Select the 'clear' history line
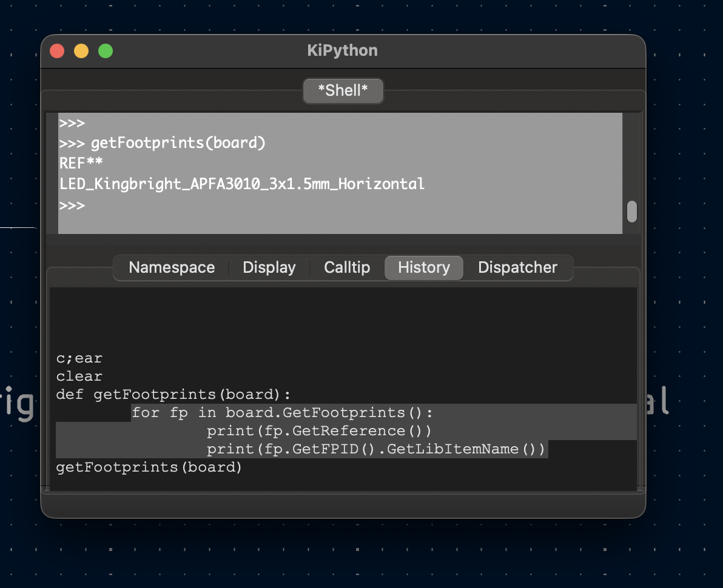Viewport: 723px width, 588px height. tap(79, 376)
